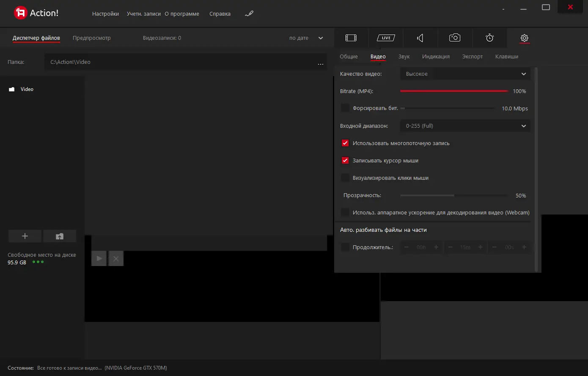Adjust the Прозрачность transparency slider
This screenshot has width=588, height=376.
454,195
